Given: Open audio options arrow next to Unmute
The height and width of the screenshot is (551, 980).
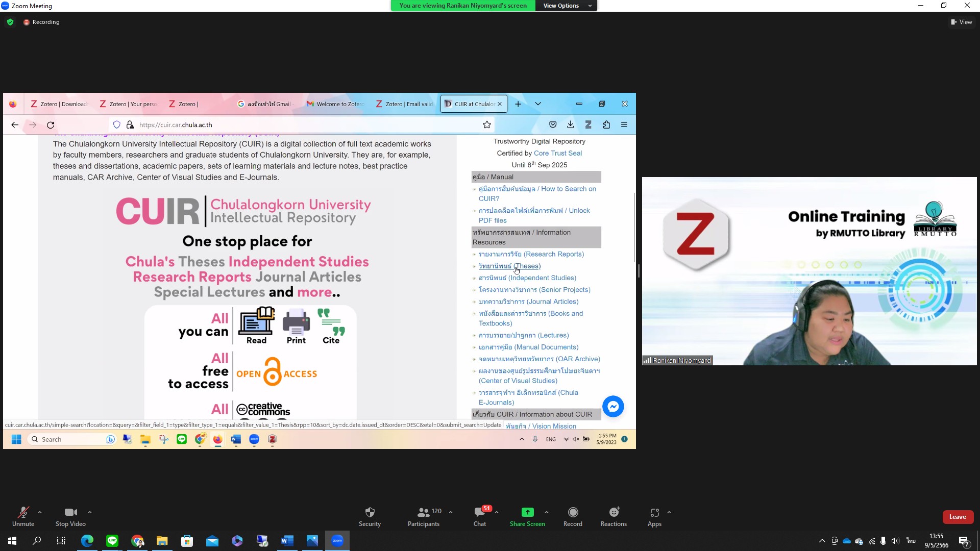Looking at the screenshot, I should click(40, 512).
